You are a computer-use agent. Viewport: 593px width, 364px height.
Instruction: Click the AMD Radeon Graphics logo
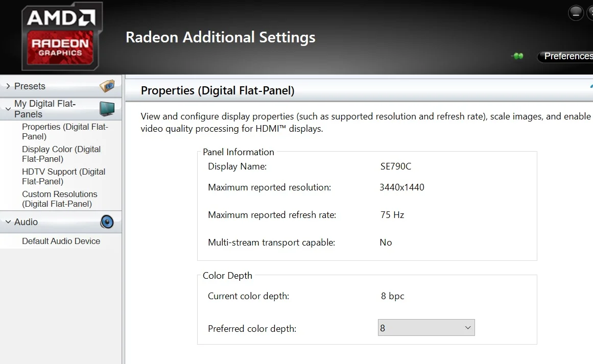tap(62, 36)
